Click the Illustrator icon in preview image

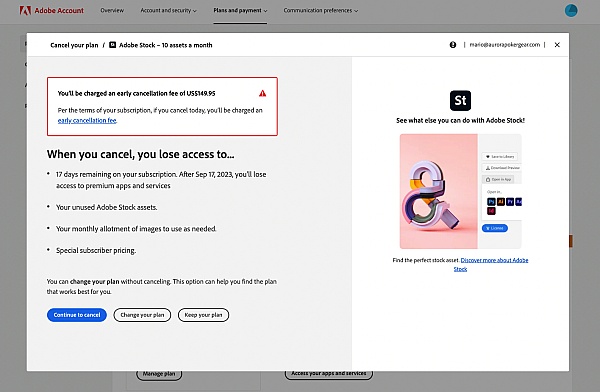[501, 202]
